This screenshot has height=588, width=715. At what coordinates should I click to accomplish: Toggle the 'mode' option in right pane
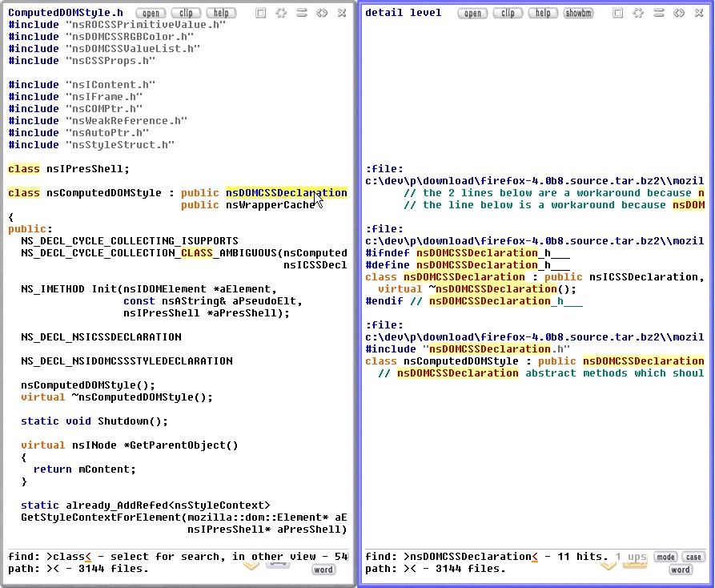click(665, 557)
